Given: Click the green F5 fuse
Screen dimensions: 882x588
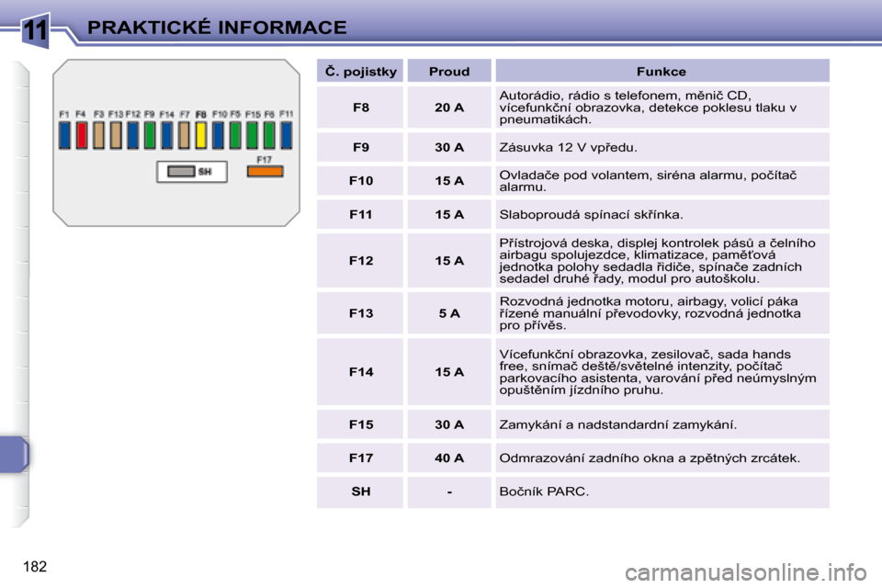Looking at the screenshot, I should click(x=235, y=136).
